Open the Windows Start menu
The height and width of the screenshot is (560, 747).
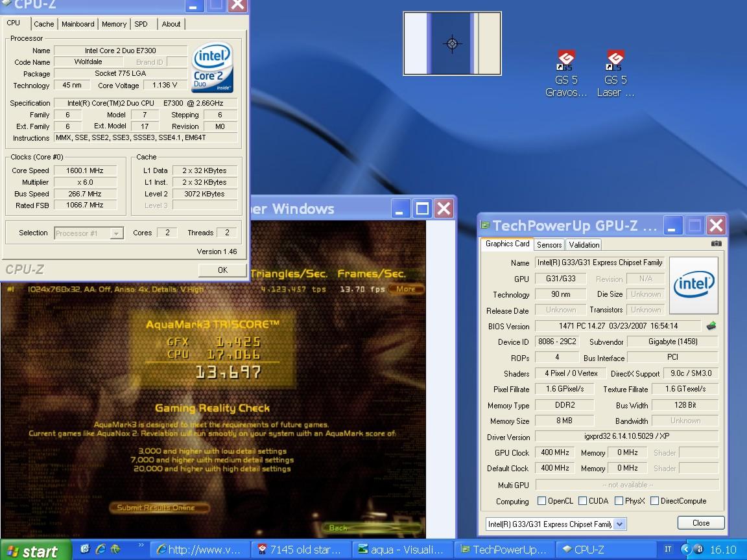36,550
